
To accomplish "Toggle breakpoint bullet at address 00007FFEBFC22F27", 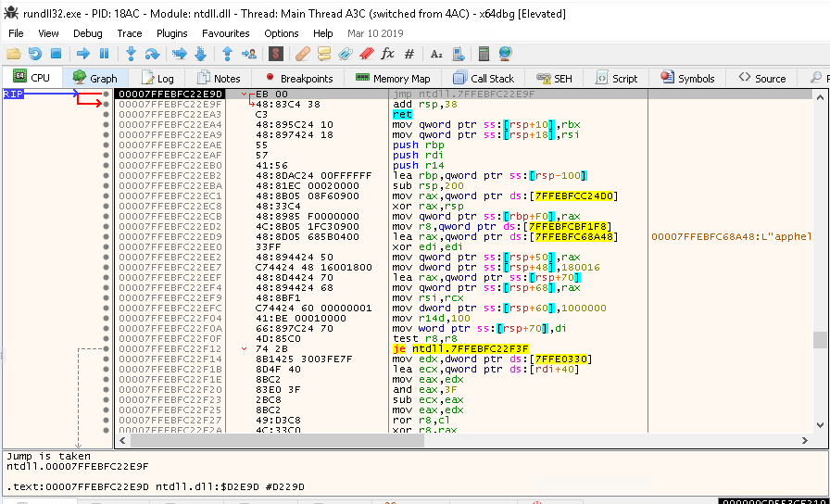I will pos(107,421).
